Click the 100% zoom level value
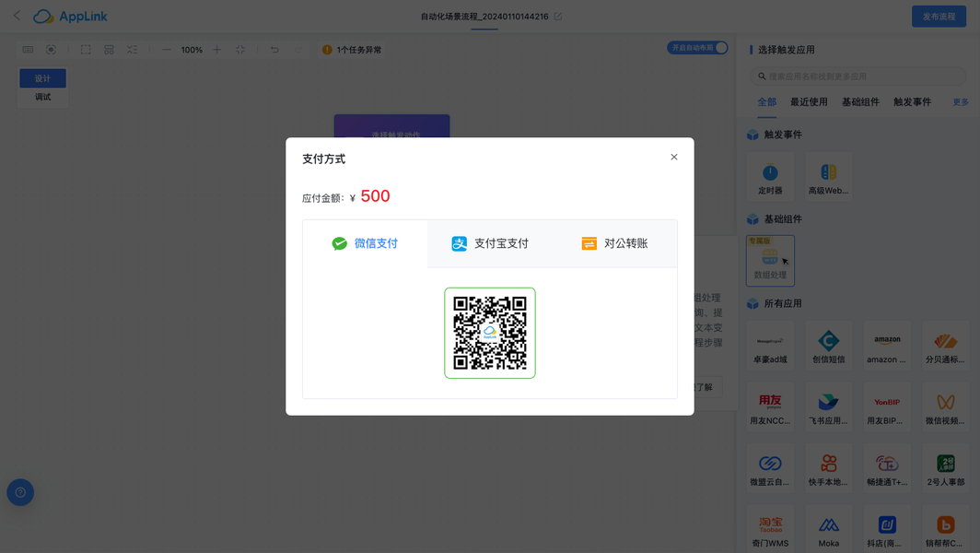980x553 pixels. 192,50
